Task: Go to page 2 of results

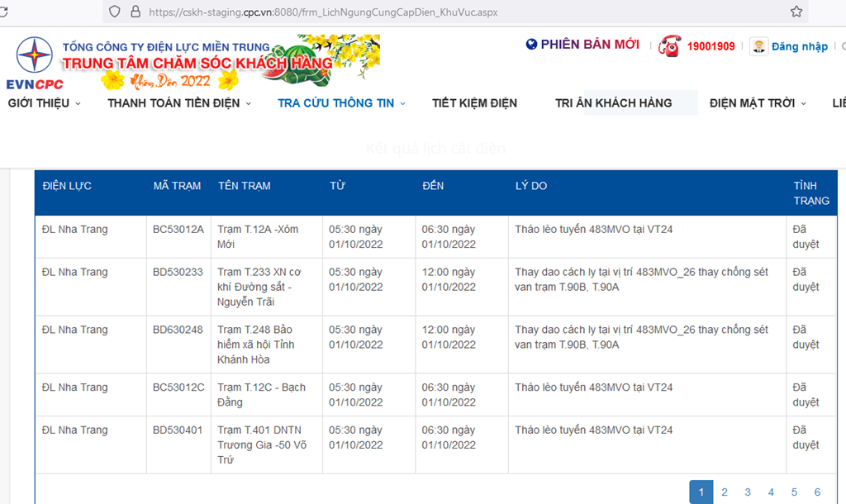Action: coord(725,492)
